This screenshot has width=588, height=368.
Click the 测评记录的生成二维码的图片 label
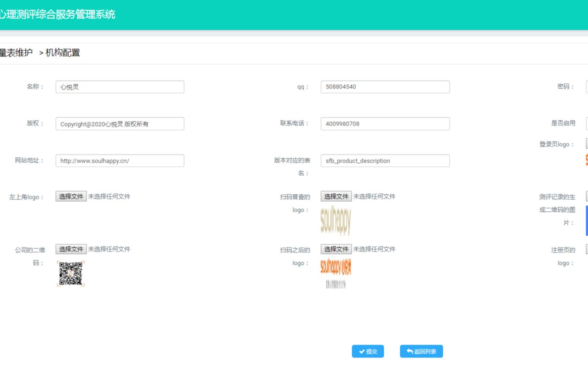tap(557, 210)
